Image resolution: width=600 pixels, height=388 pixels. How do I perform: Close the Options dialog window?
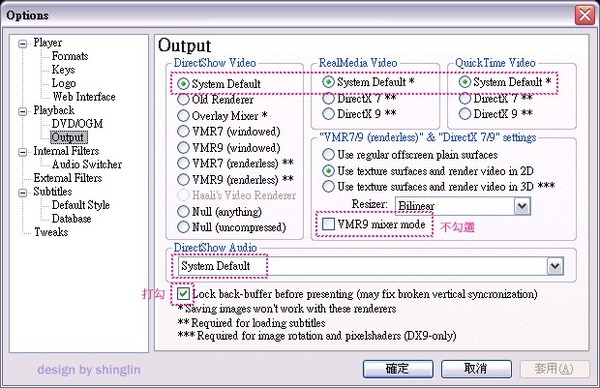[x=585, y=16]
